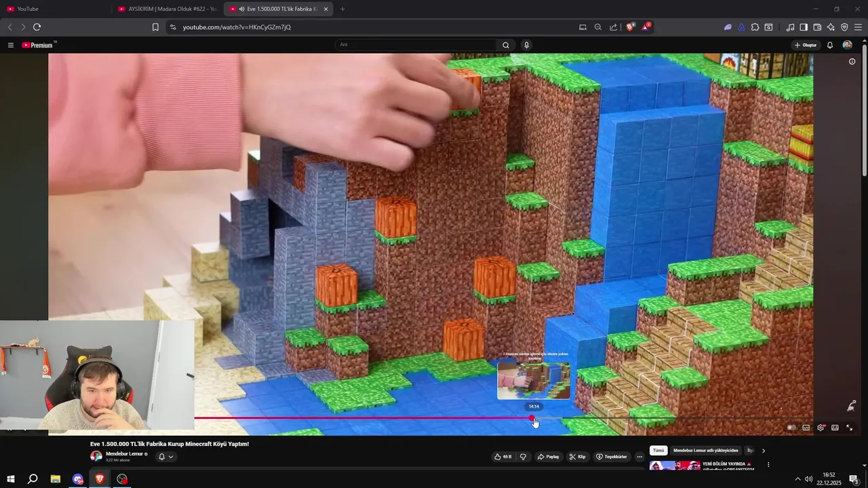This screenshot has height=488, width=868.
Task: Start voice search with the microphone
Action: (x=526, y=45)
